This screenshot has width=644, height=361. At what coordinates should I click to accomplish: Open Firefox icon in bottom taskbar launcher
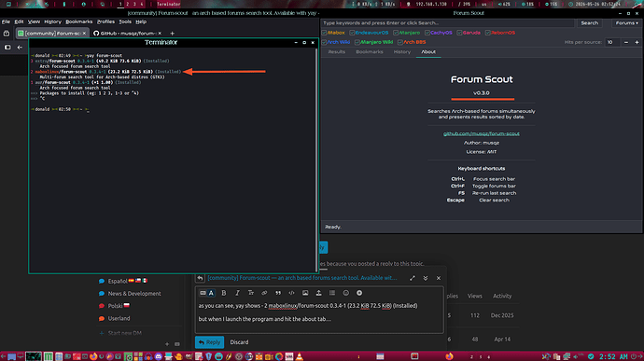coord(93,356)
